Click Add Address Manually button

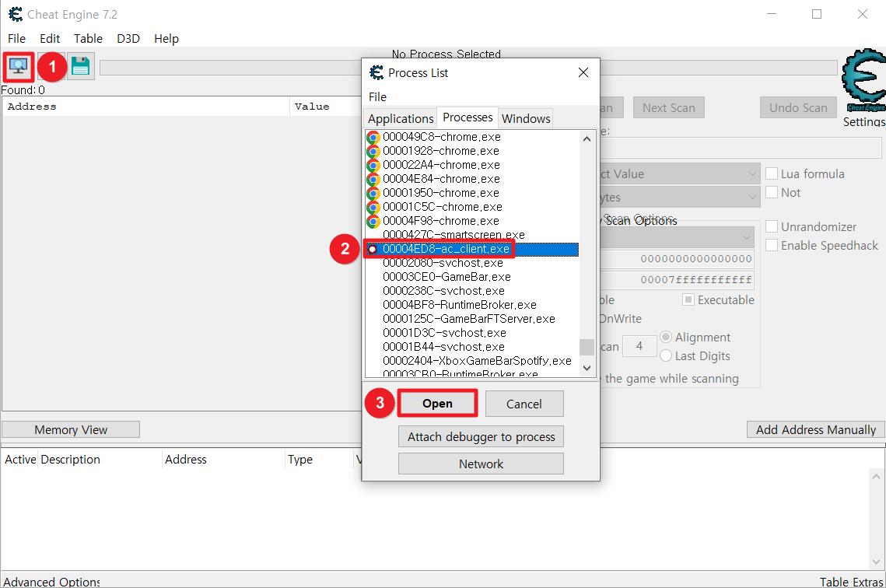(815, 429)
